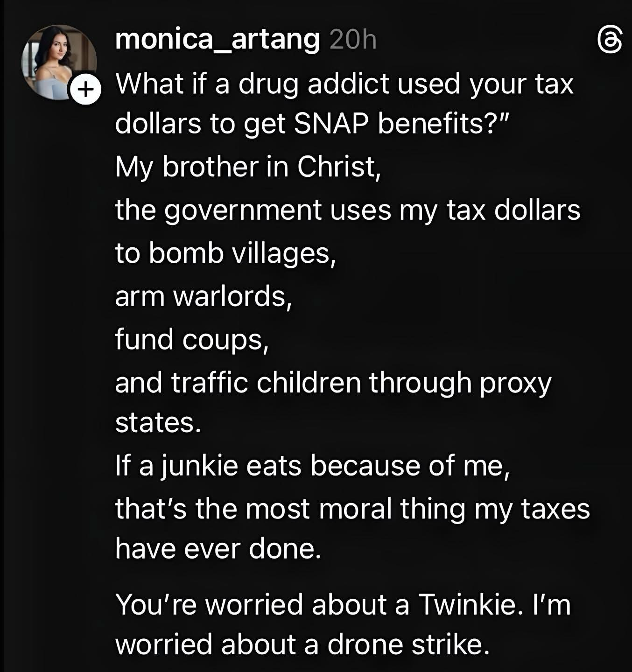
Task: Click the text "to bomb villages,"
Action: (225, 253)
